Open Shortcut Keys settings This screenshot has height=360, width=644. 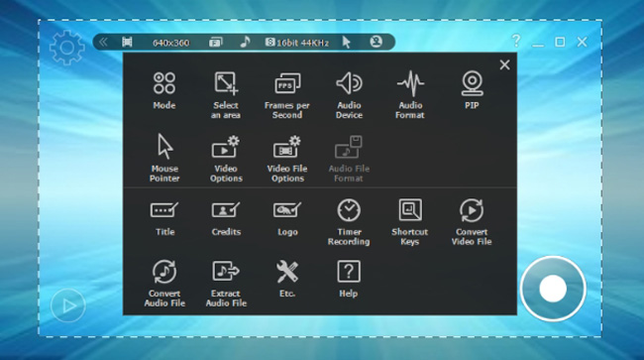(x=410, y=222)
